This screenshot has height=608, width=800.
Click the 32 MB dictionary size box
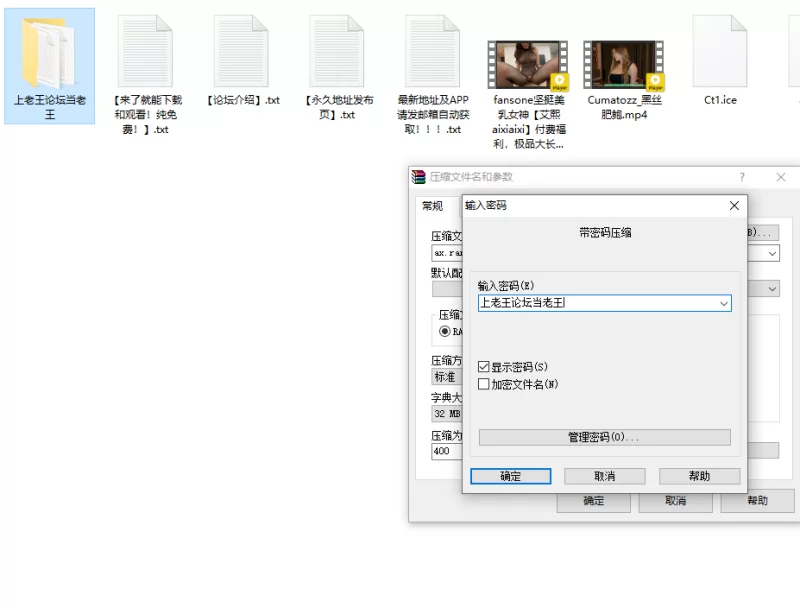[x=447, y=414]
